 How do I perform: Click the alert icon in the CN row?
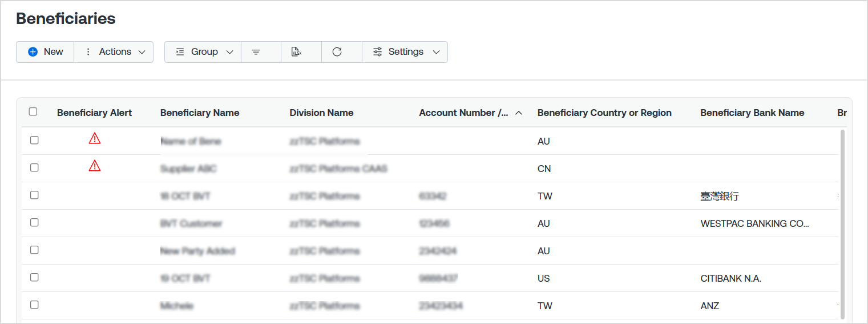(95, 166)
